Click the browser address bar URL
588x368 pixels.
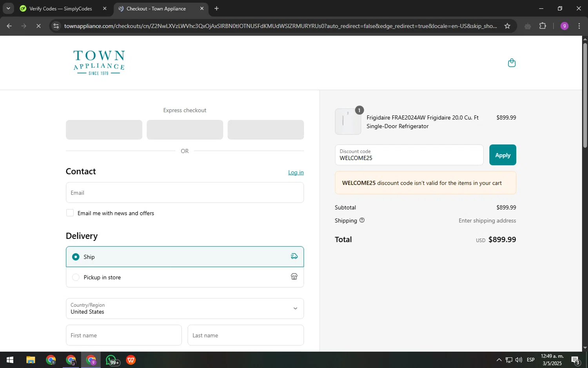click(x=280, y=26)
